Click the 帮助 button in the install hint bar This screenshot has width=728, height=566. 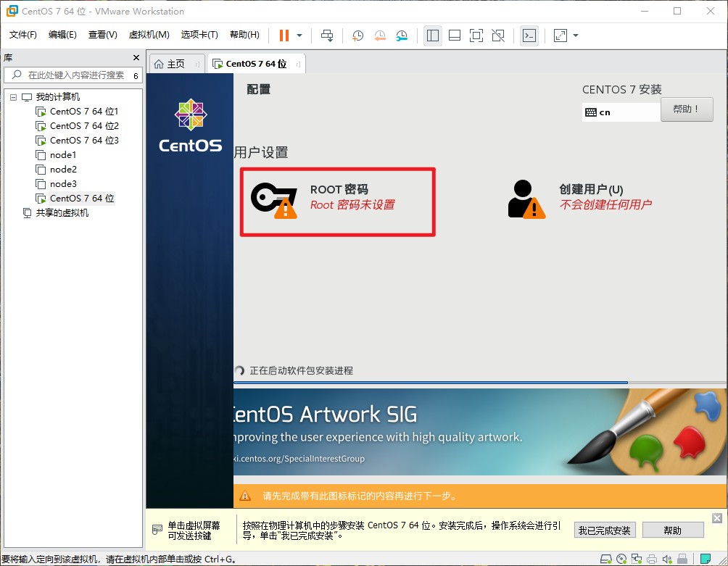click(x=673, y=530)
